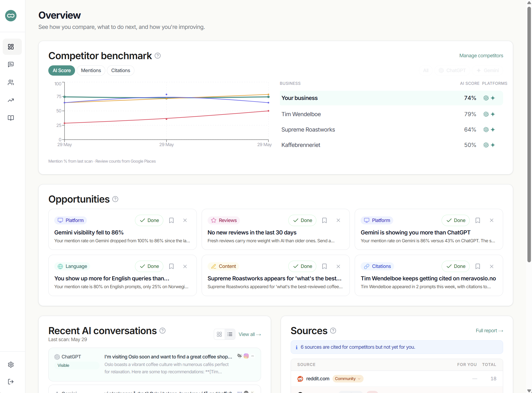Open the trends chart sidebar icon
This screenshot has width=532, height=393.
click(x=11, y=100)
